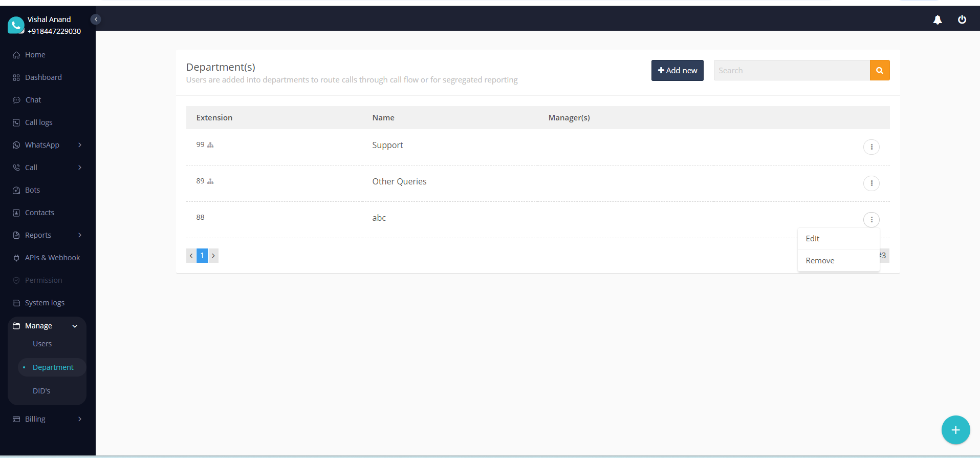Choose Remove from the context menu
Image resolution: width=980 pixels, height=458 pixels.
(820, 261)
